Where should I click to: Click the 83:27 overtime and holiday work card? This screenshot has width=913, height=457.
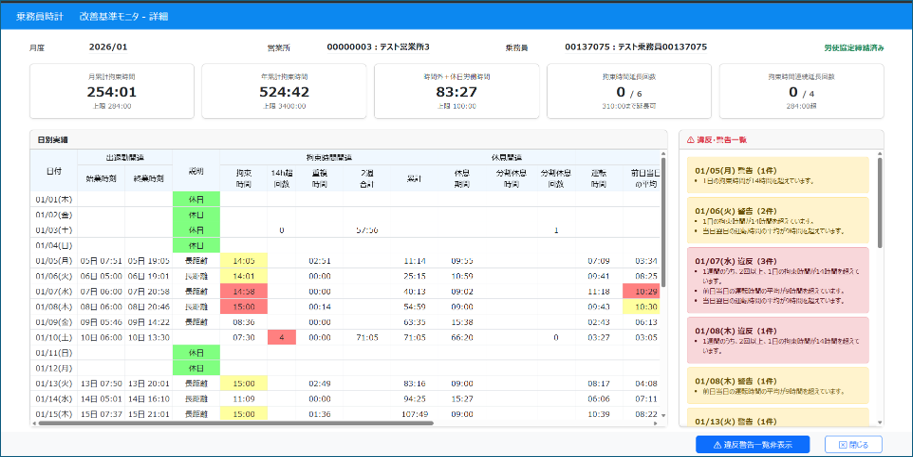[456, 91]
